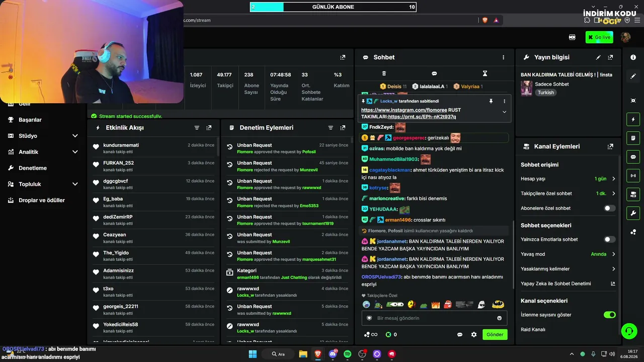Toggle Yalnızca Emotlarla sohbet switch
The image size is (644, 362).
pos(609,239)
